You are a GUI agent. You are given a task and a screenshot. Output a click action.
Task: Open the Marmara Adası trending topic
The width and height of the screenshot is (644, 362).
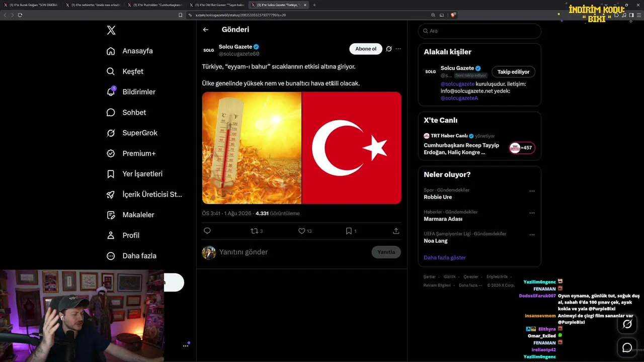tap(443, 219)
